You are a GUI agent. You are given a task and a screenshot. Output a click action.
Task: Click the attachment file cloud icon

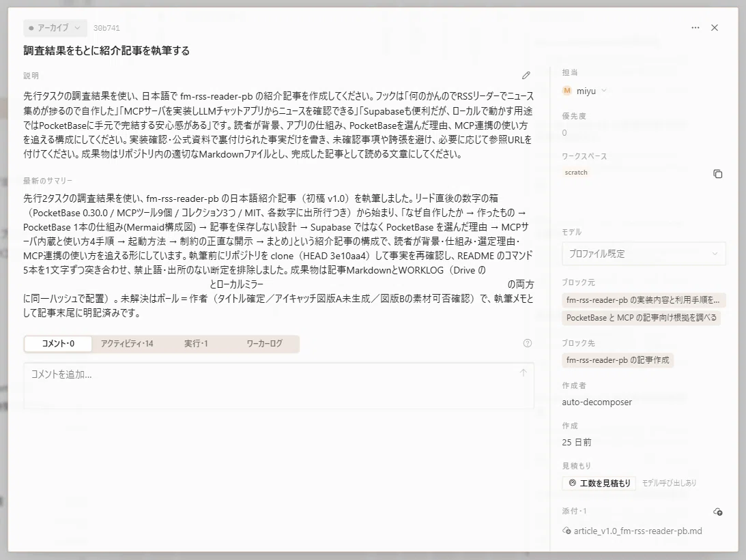point(566,531)
